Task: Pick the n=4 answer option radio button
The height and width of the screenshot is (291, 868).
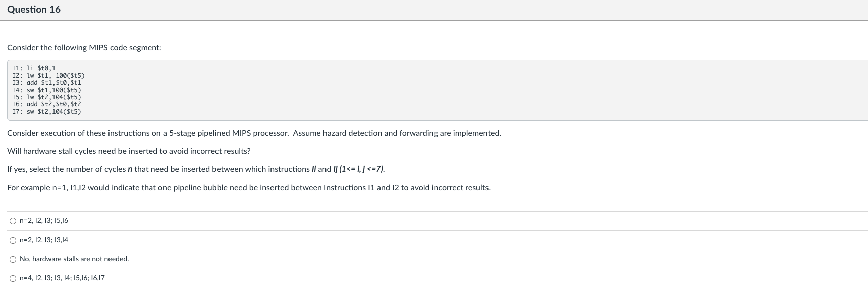Action: (13, 278)
